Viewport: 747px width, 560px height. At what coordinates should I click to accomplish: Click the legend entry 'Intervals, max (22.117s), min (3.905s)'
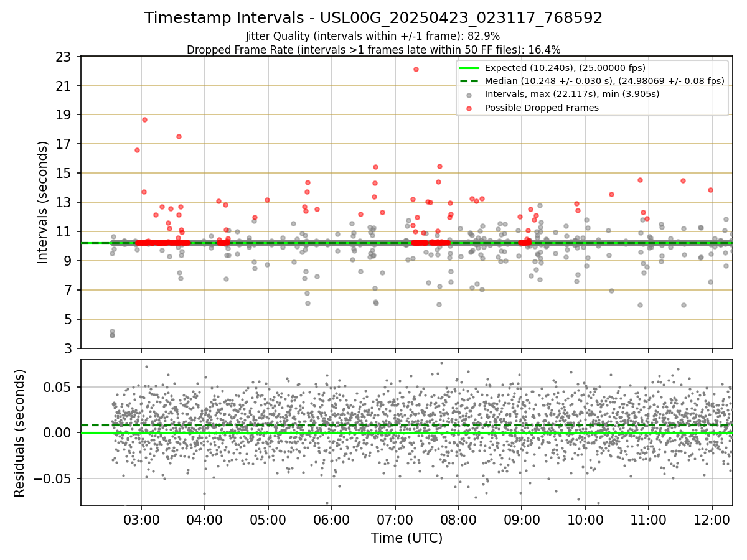(x=572, y=94)
